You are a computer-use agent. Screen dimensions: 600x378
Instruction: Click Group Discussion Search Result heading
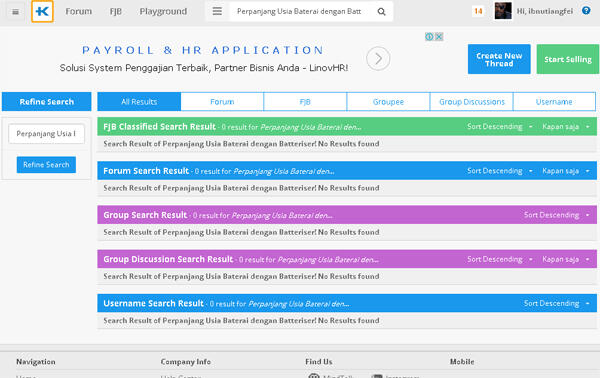point(168,259)
